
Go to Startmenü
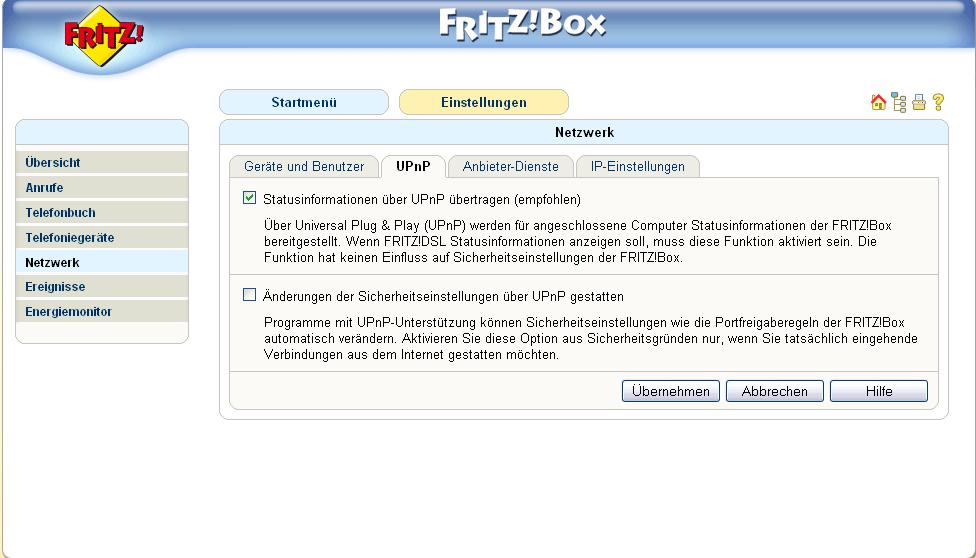click(x=304, y=102)
